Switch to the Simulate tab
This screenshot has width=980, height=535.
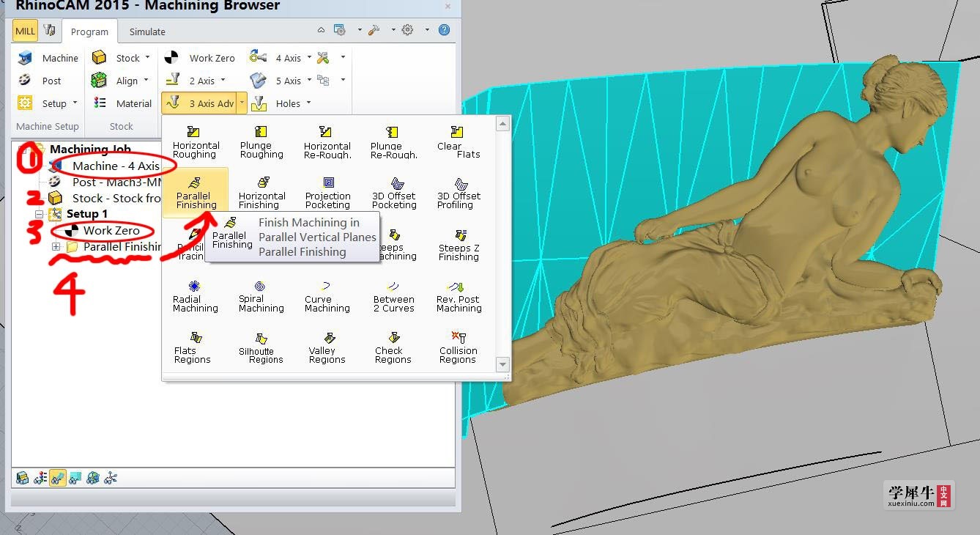pyautogui.click(x=147, y=32)
